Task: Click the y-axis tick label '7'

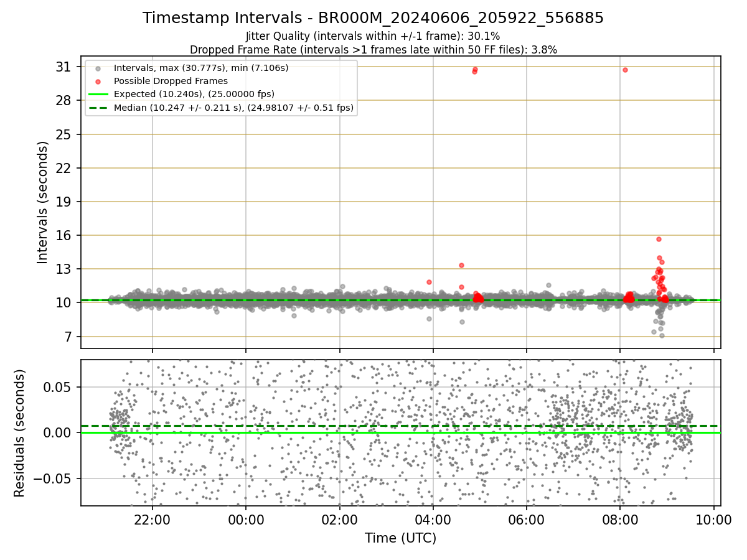Action: pos(68,337)
